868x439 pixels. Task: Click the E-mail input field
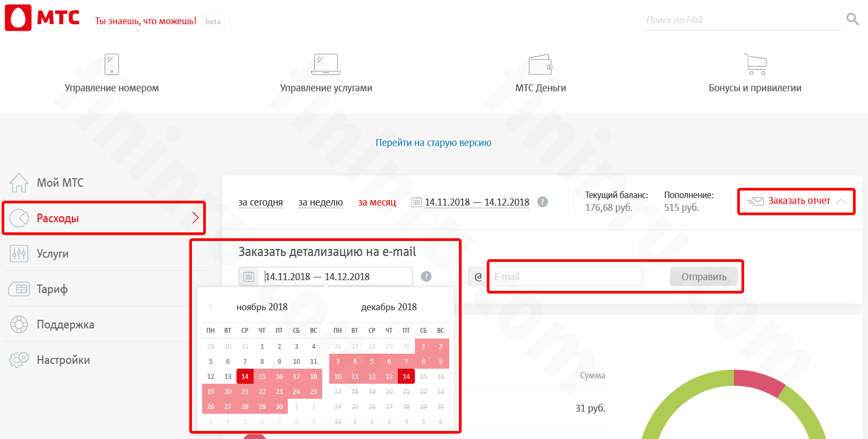coord(566,277)
